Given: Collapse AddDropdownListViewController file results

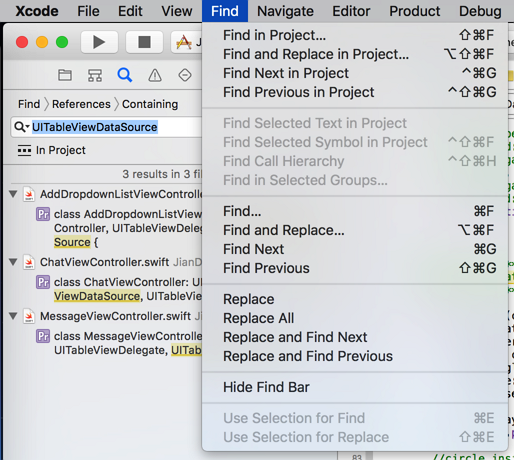Looking at the screenshot, I should (13, 194).
